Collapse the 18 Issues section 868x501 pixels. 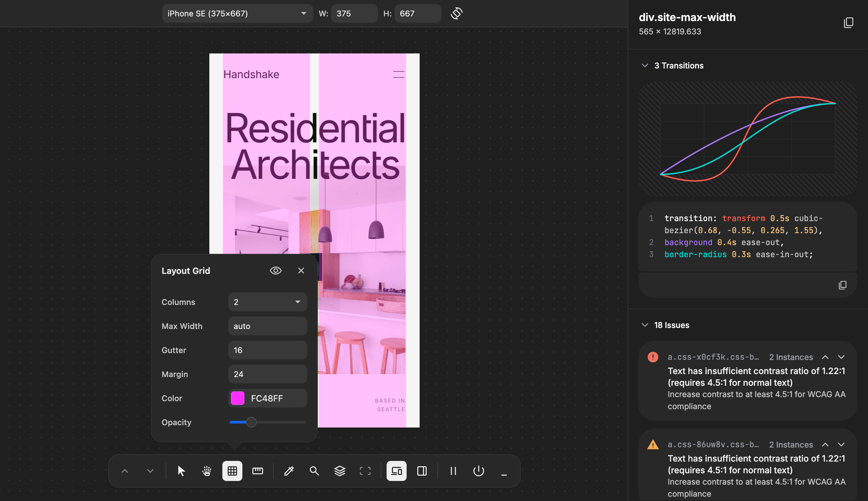[645, 325]
